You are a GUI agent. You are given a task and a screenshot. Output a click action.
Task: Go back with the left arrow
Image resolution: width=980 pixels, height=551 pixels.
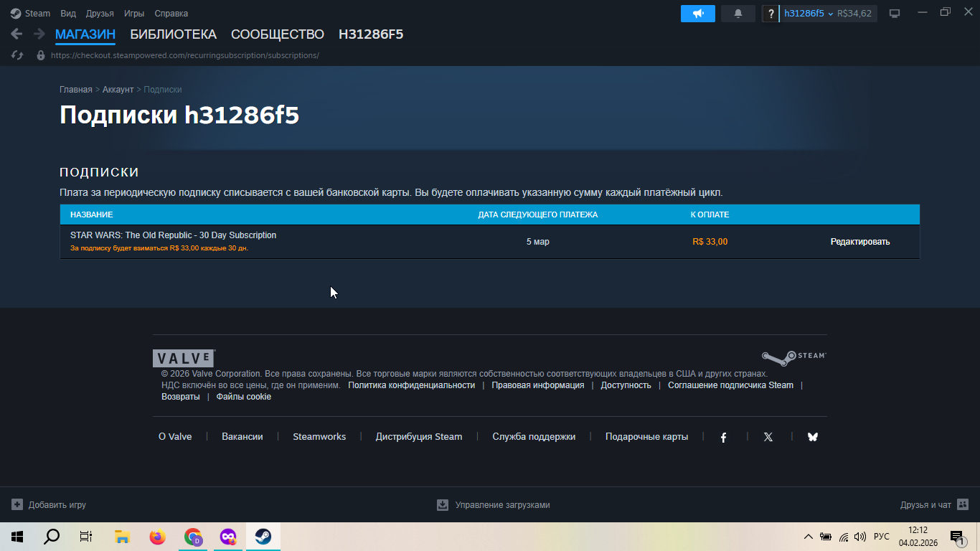17,34
